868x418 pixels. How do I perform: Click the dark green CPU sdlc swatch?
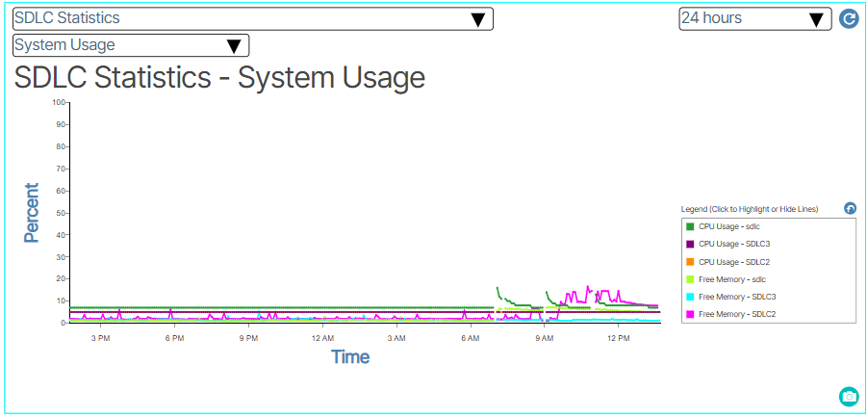pyautogui.click(x=690, y=226)
